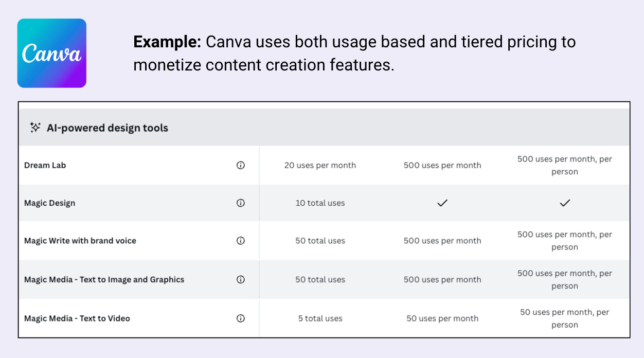The image size is (644, 358).
Task: Click the AI-powered design tools header
Action: (108, 127)
